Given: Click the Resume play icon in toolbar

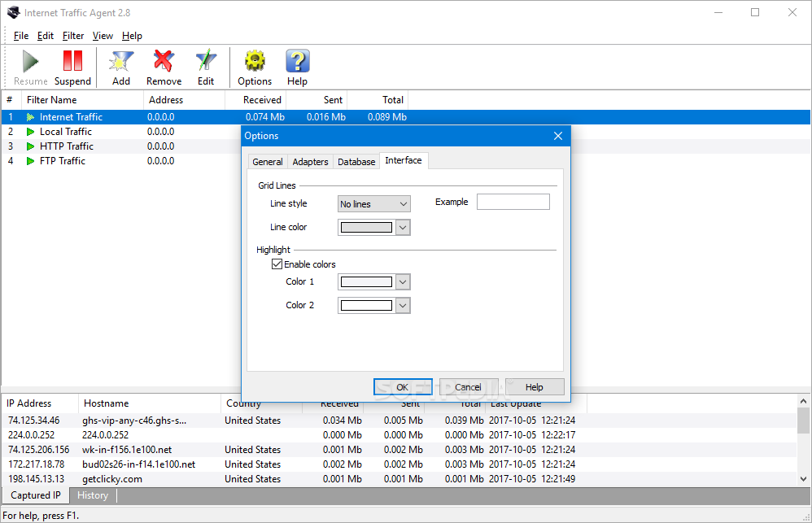Looking at the screenshot, I should [x=31, y=61].
